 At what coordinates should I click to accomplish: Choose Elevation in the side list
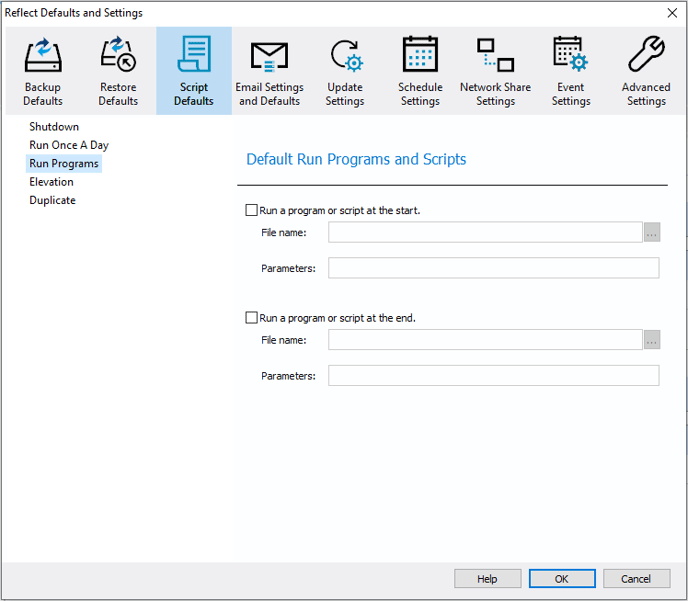pyautogui.click(x=51, y=182)
